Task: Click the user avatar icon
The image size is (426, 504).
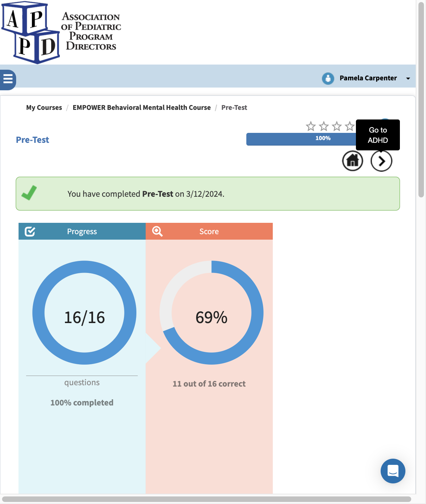Action: click(x=328, y=78)
